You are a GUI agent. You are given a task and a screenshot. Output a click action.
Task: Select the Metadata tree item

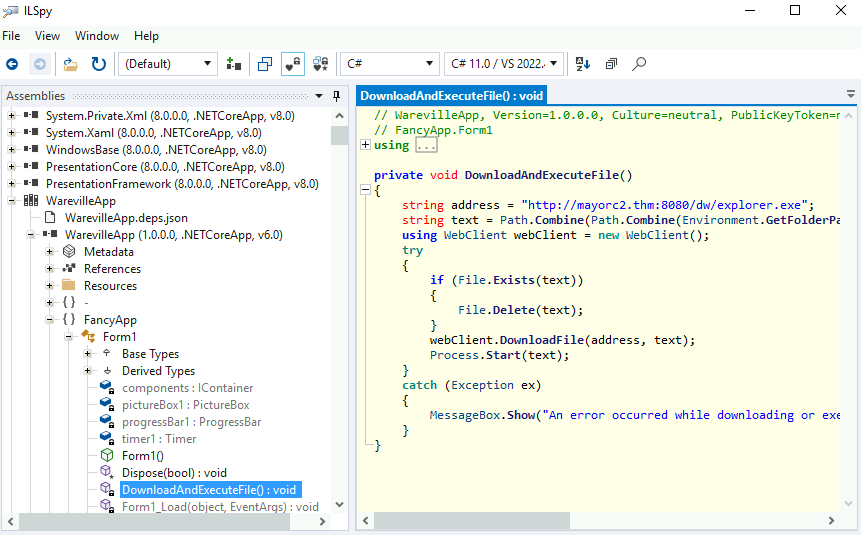(109, 252)
